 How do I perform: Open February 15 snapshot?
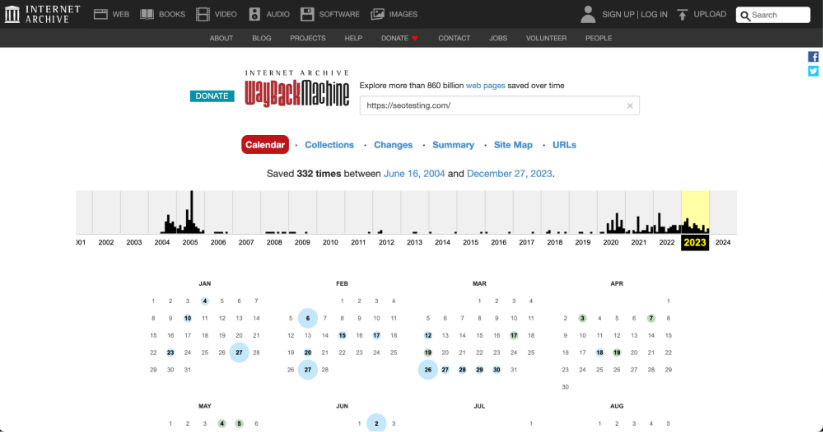point(342,335)
